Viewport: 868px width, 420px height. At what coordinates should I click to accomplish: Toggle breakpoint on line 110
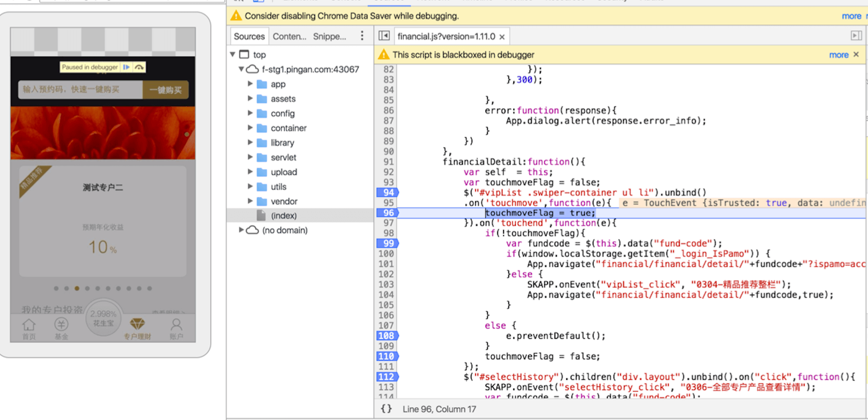387,356
